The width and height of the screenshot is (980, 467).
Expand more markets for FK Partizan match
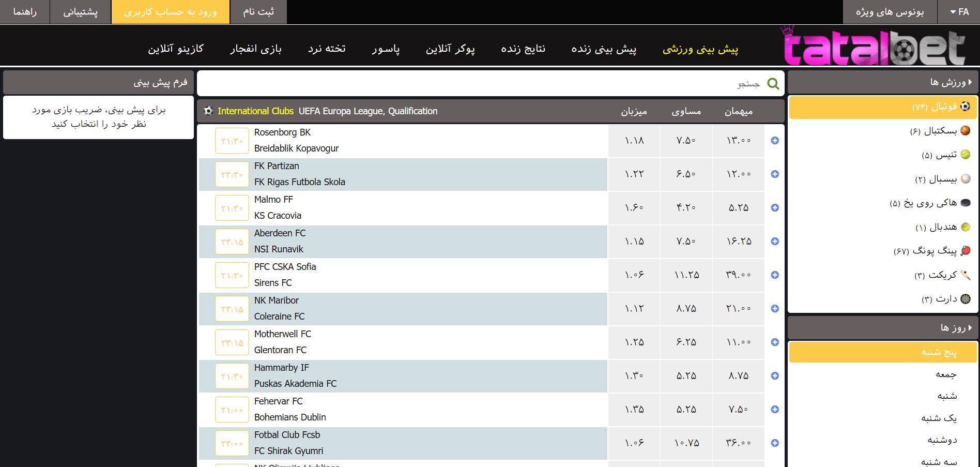point(775,174)
